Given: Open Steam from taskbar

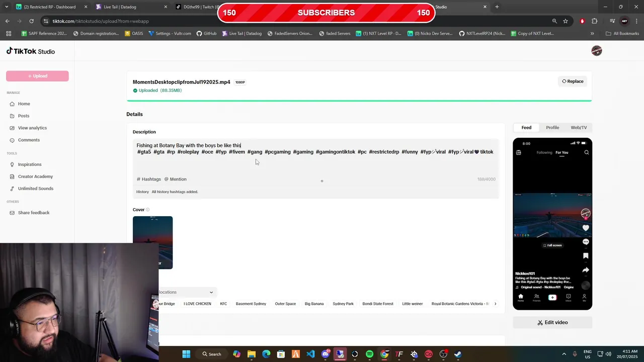Looking at the screenshot, I should point(458,354).
